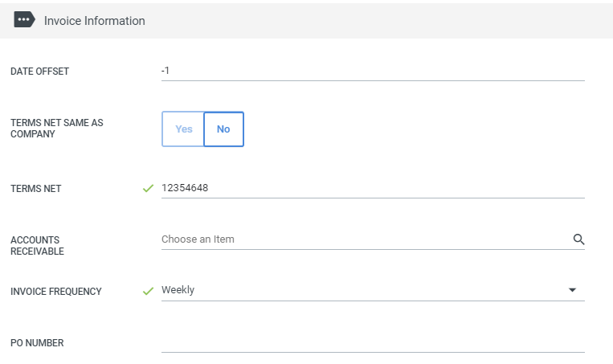Focus the empty PO Number field
Image resolution: width=613 pixels, height=364 pixels.
pyautogui.click(x=373, y=342)
